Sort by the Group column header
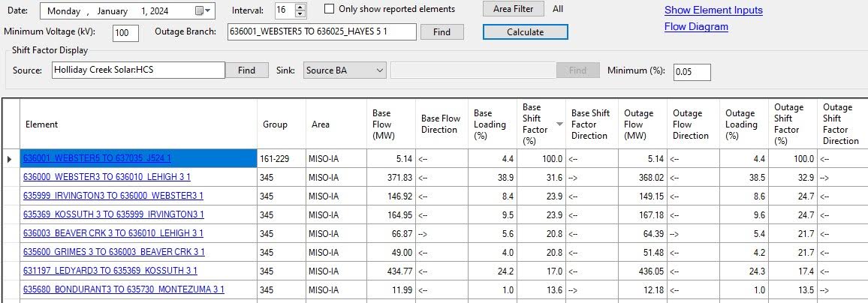The image size is (868, 303). point(282,124)
